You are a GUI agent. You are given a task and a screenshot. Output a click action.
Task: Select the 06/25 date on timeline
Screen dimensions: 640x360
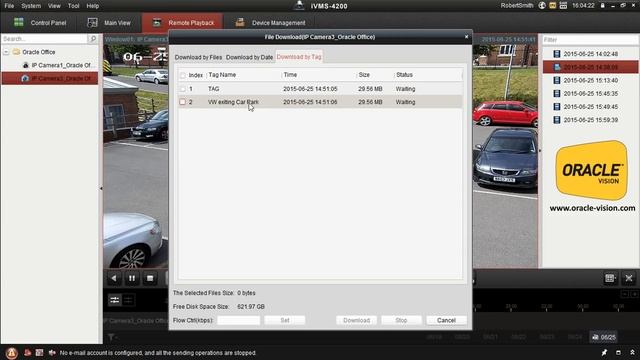pos(604,337)
